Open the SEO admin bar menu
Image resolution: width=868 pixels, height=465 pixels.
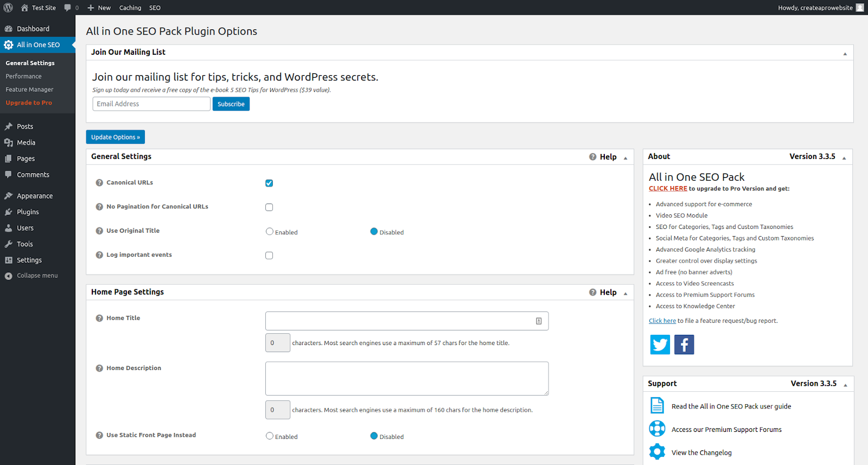click(155, 8)
